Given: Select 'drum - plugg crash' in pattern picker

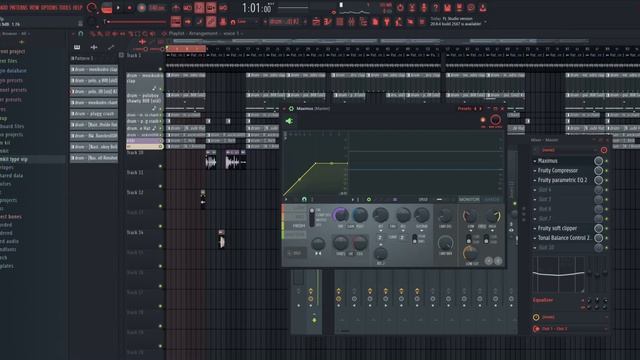Looking at the screenshot, I should point(94,113).
